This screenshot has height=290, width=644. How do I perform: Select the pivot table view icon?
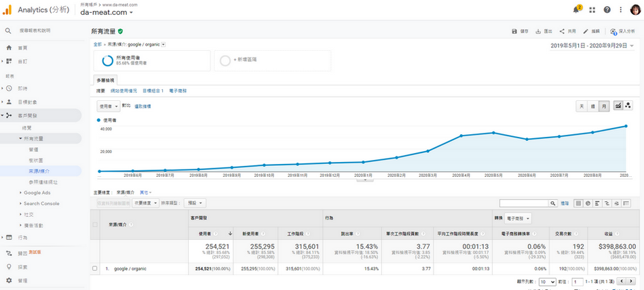(x=626, y=203)
